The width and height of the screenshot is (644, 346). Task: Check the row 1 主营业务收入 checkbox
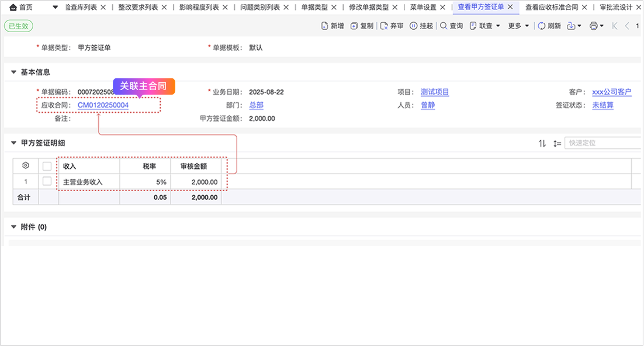point(47,182)
